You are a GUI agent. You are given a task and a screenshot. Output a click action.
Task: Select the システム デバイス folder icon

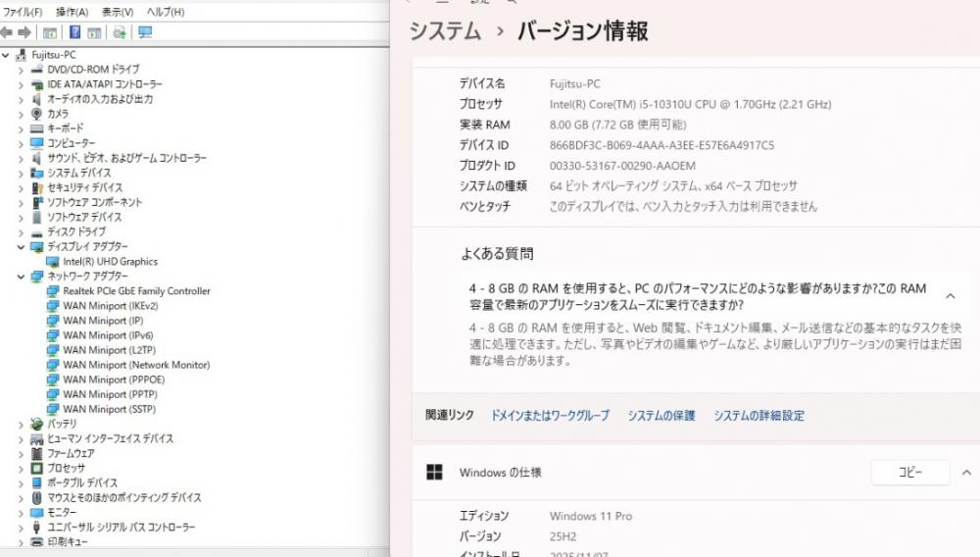pyautogui.click(x=37, y=173)
